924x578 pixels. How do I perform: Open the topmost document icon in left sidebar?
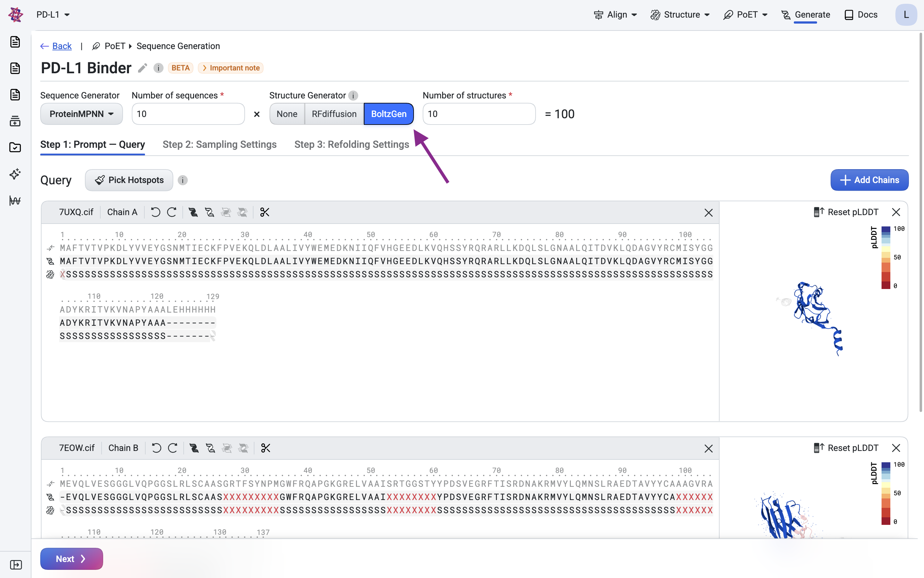pyautogui.click(x=15, y=42)
